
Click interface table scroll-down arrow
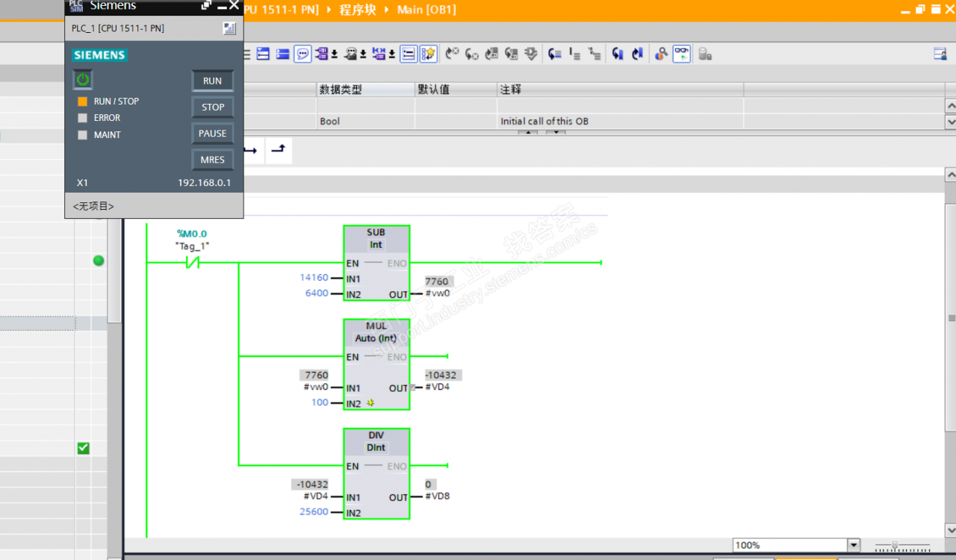(x=950, y=122)
